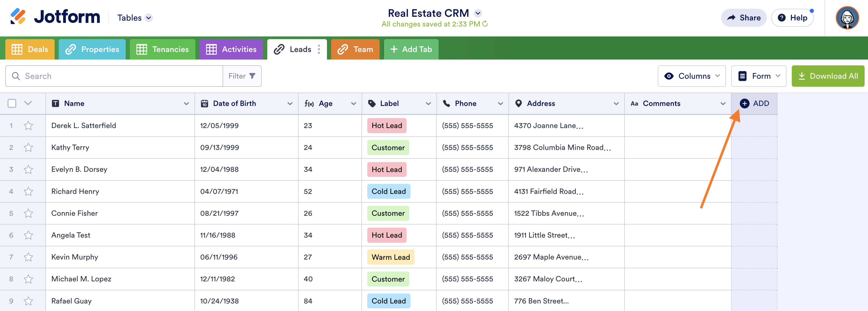Viewport: 868px width, 311px height.
Task: Click Warm Lead label on Kevin Murphy
Action: [391, 257]
